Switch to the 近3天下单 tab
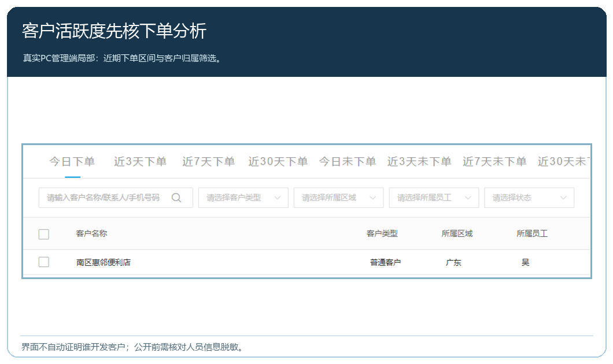This screenshot has height=364, width=613. (141, 162)
